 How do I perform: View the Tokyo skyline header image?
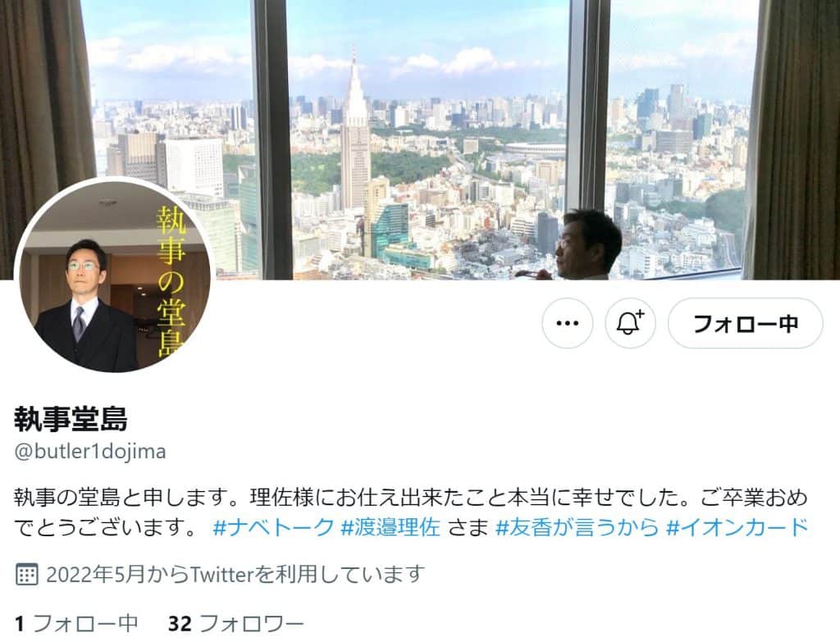420,139
